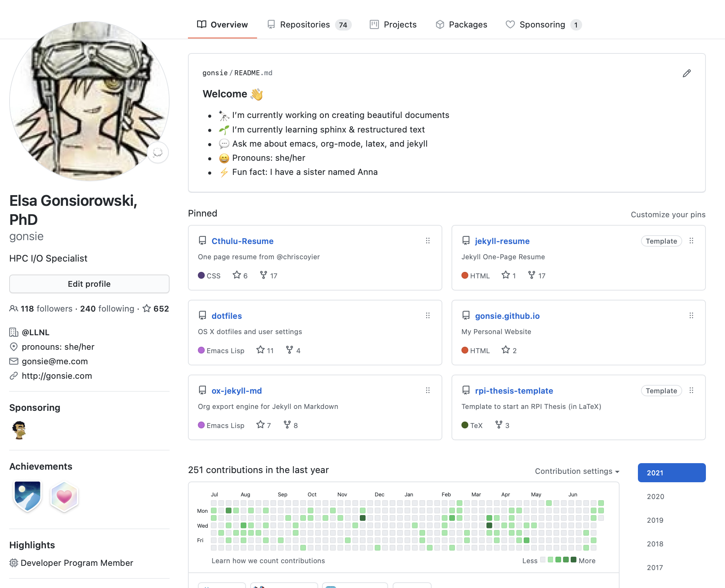Open the Arctic Code Vault achievement badge
The width and height of the screenshot is (725, 588).
(28, 496)
